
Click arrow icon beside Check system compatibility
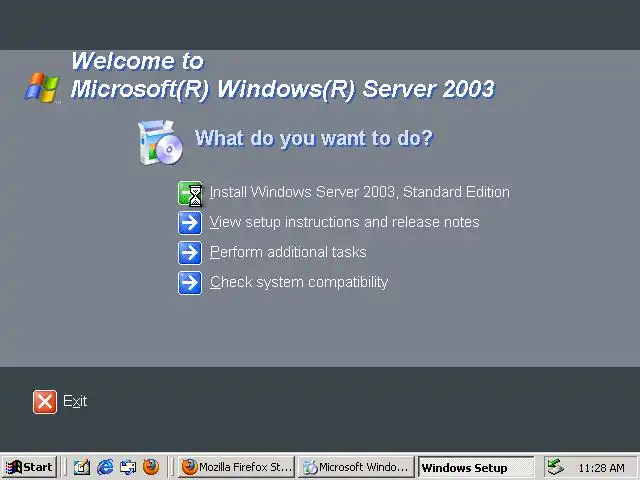tap(190, 282)
